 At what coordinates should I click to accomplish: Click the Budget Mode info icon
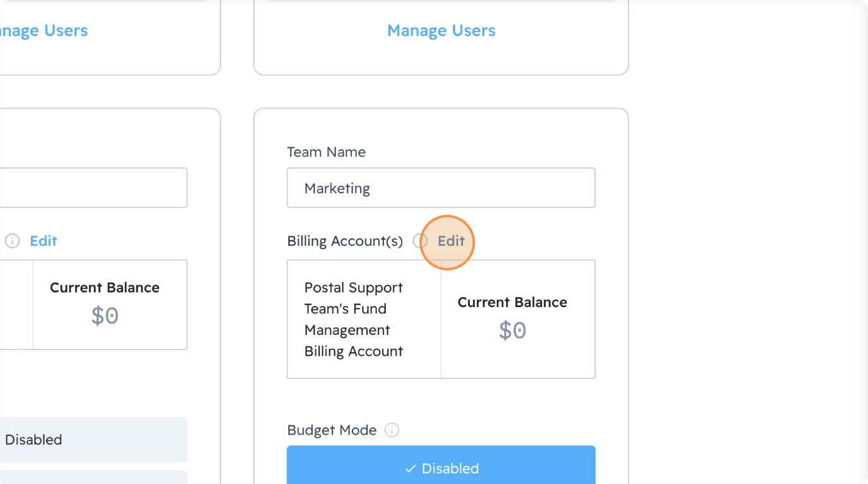(x=392, y=430)
